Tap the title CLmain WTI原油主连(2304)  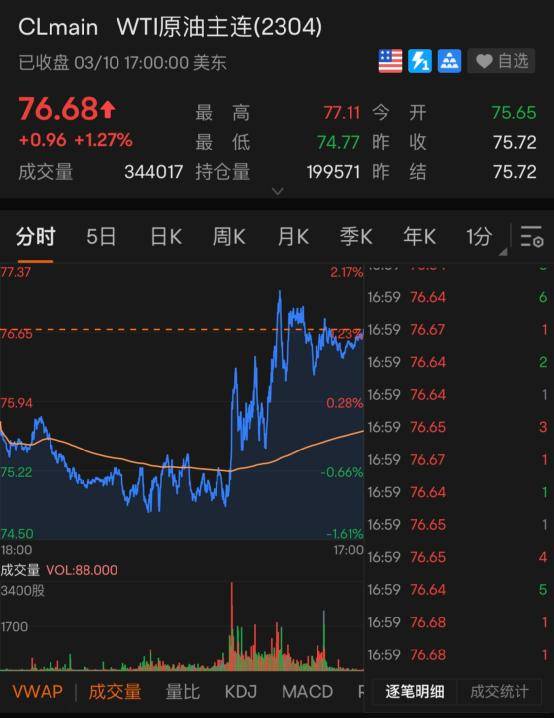pos(170,27)
